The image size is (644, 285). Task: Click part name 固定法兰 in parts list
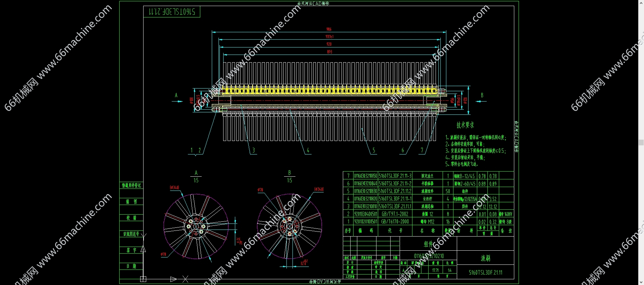(x=427, y=176)
